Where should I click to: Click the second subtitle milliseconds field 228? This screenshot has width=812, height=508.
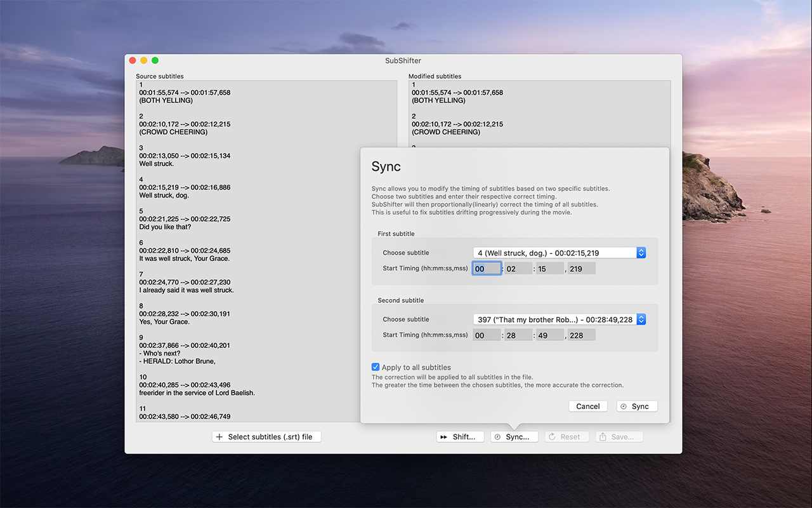point(582,335)
